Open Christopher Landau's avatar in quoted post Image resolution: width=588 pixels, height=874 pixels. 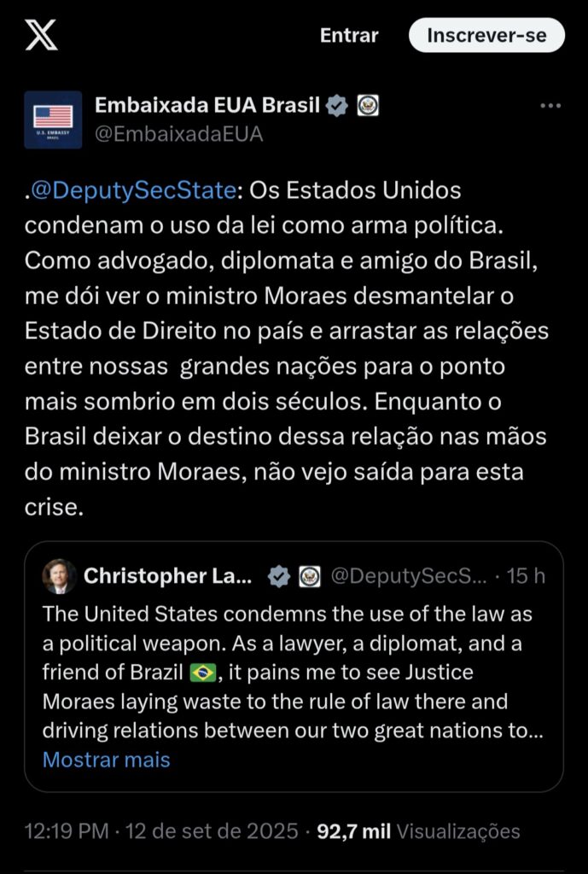tap(60, 576)
